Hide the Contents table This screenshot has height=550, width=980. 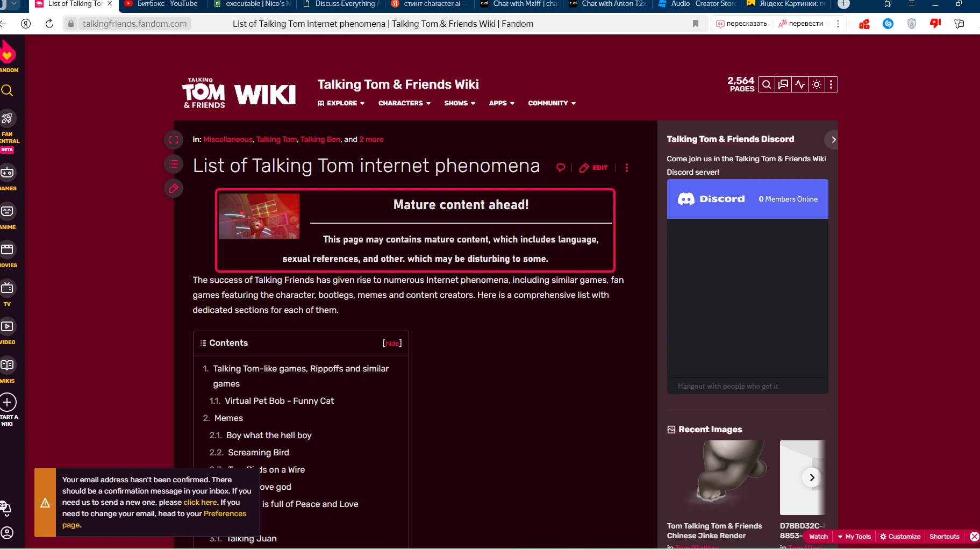tap(392, 343)
